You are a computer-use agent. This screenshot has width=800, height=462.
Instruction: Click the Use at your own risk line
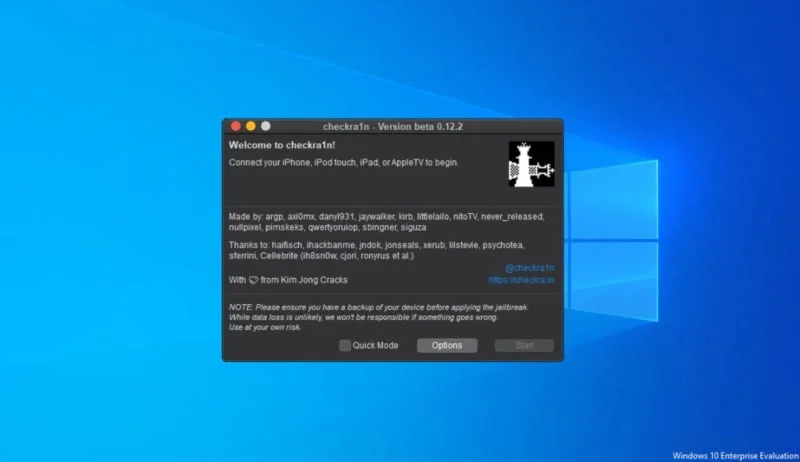click(x=265, y=327)
